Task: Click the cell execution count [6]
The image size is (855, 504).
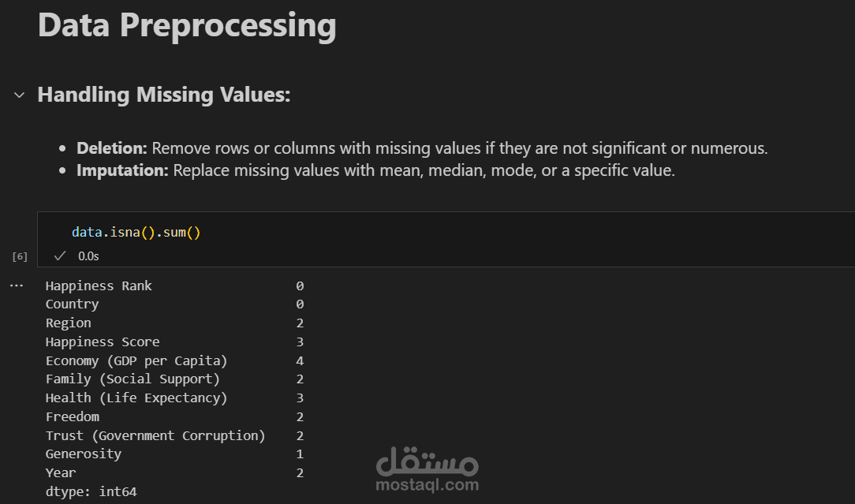Action: pyautogui.click(x=20, y=256)
